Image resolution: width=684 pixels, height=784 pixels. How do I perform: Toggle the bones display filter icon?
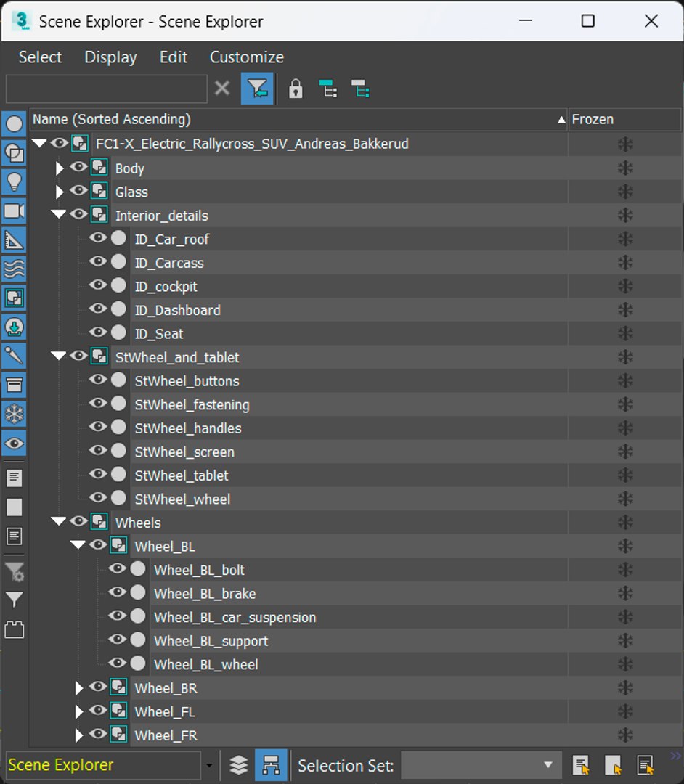click(14, 356)
